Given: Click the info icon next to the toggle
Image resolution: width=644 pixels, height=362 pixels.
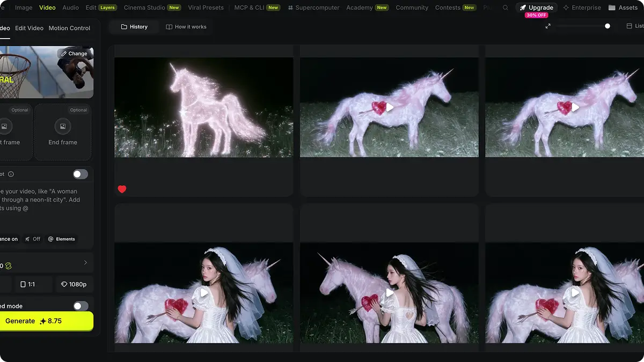Looking at the screenshot, I should coord(11,174).
